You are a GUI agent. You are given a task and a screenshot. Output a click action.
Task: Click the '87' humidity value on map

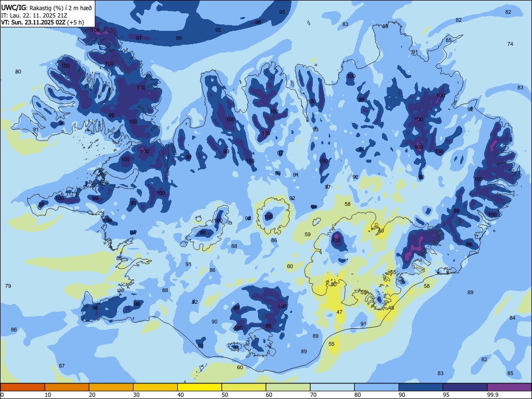[62, 366]
